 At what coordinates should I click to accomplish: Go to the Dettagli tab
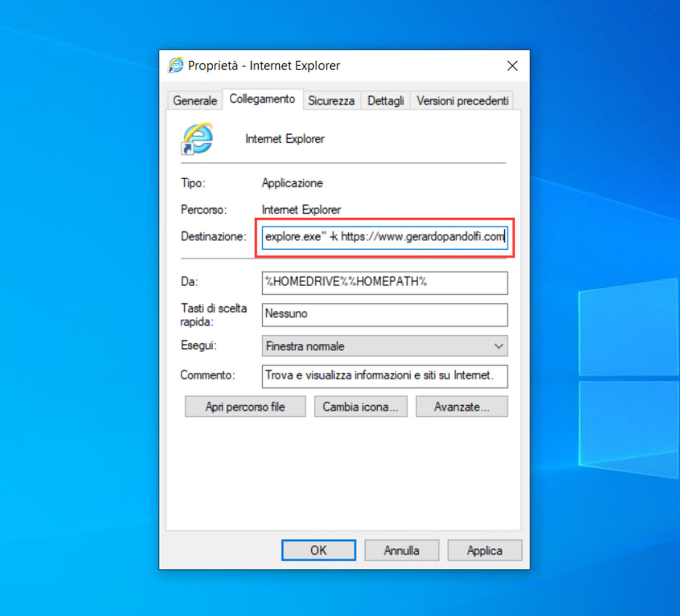coord(386,101)
